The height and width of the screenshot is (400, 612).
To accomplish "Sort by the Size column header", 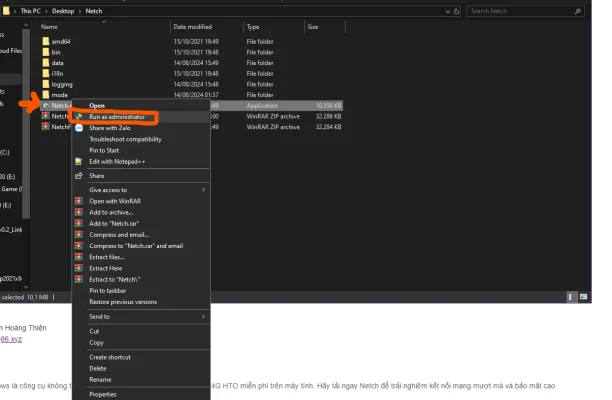I will point(313,27).
